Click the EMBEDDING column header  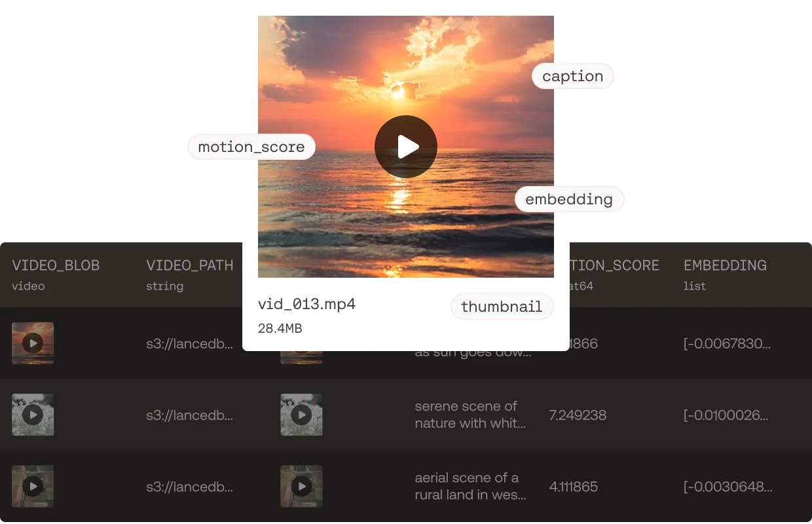725,265
